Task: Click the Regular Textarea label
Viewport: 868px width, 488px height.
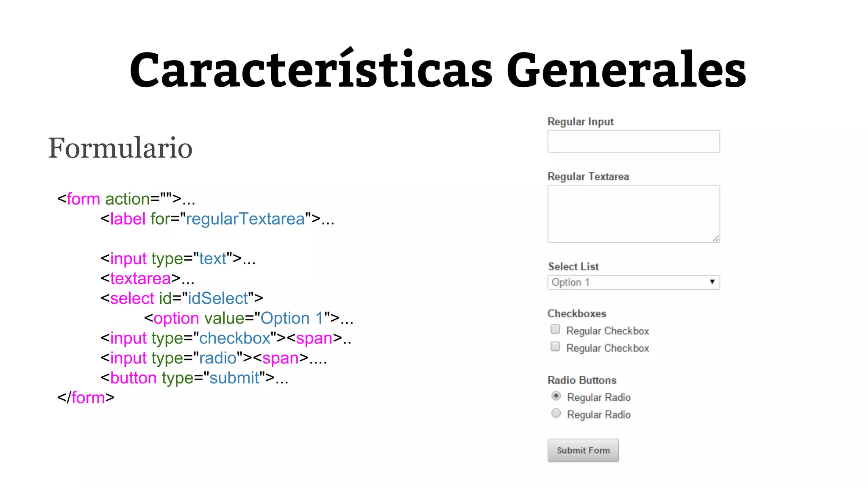Action: coord(588,177)
